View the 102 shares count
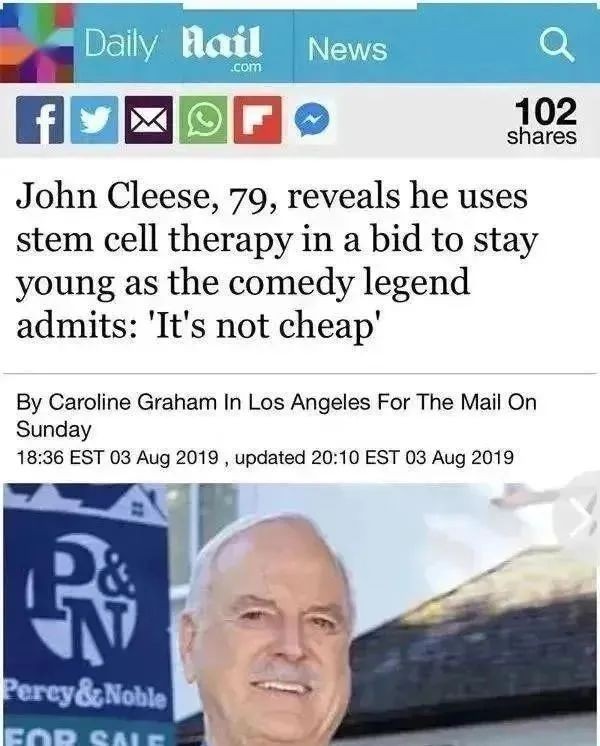 pyautogui.click(x=541, y=121)
